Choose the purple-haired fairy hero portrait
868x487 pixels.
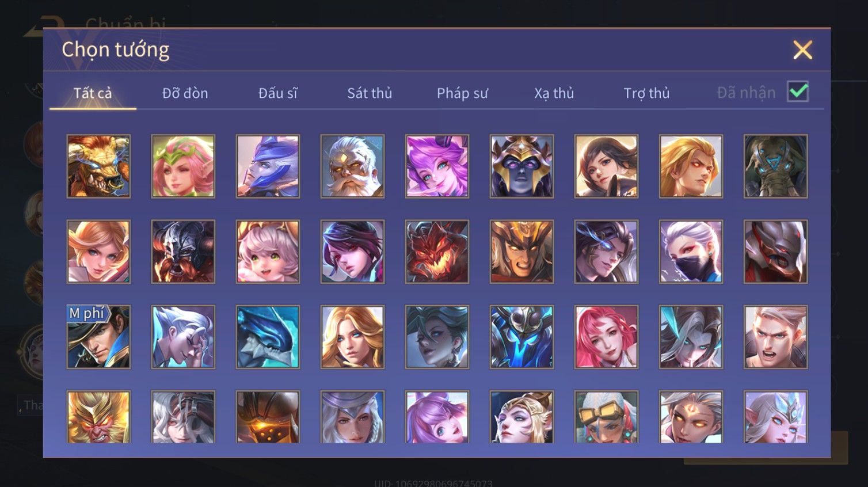tap(437, 166)
